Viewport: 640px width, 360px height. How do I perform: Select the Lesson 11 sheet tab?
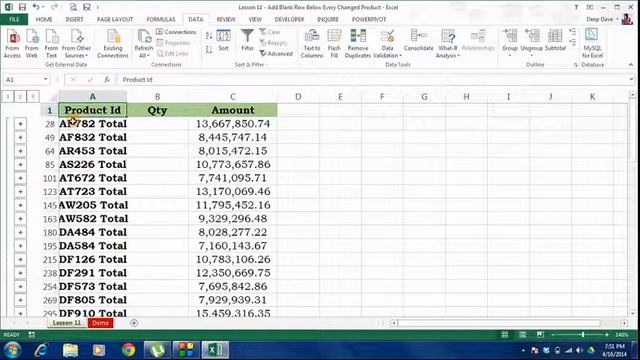tap(67, 323)
